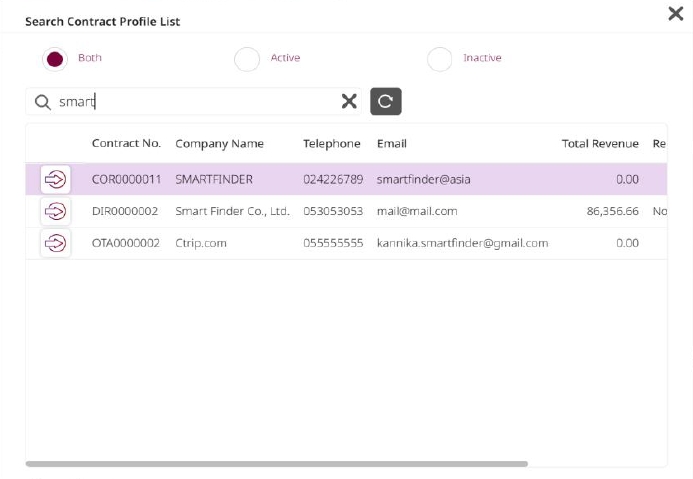Click select icon for OTA0000002 row
The width and height of the screenshot is (693, 479).
pos(56,243)
